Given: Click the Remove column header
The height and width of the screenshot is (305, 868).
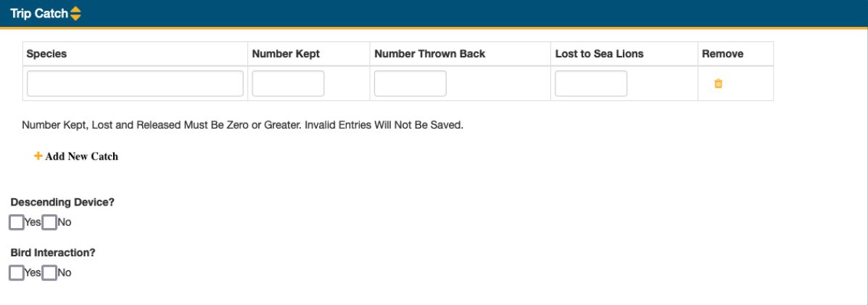Looking at the screenshot, I should [x=722, y=54].
